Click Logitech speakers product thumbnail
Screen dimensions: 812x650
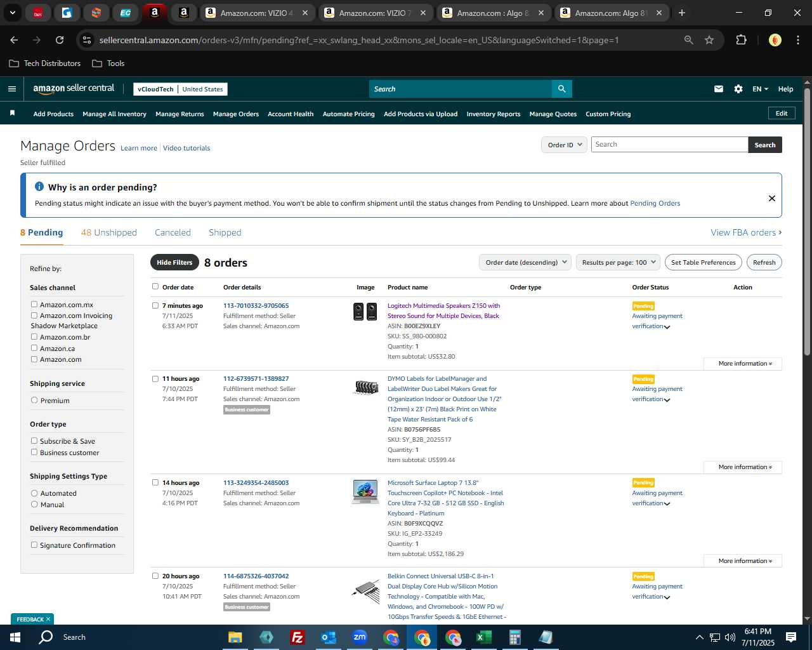pos(365,312)
